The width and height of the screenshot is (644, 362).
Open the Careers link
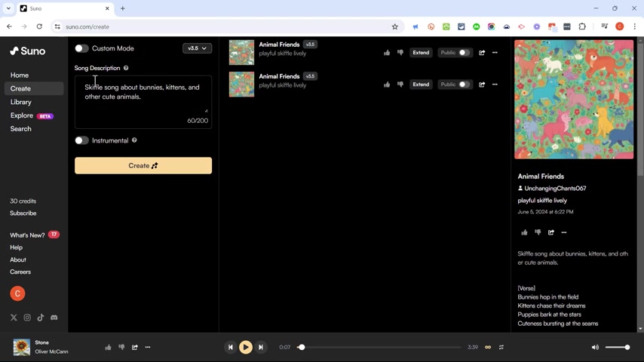[20, 272]
